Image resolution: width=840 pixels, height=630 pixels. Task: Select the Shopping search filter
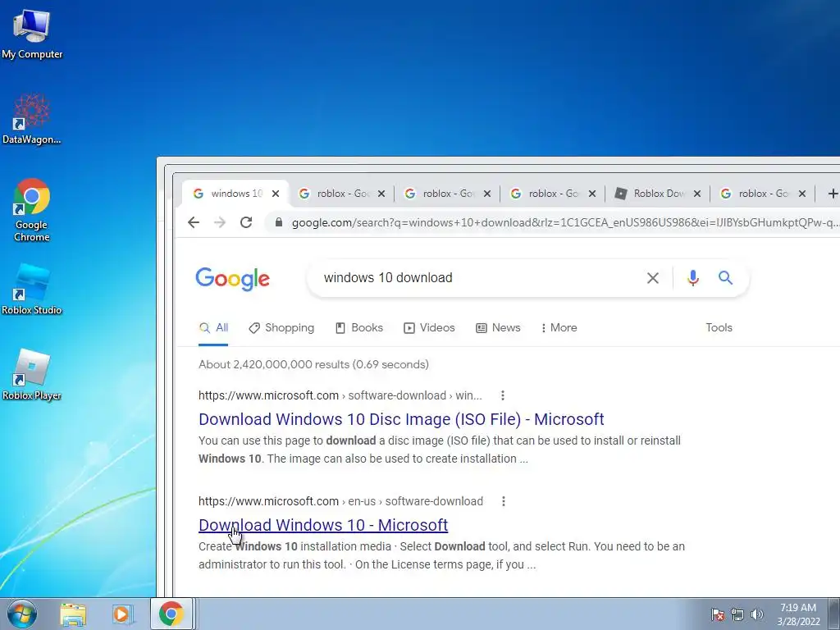coord(282,328)
